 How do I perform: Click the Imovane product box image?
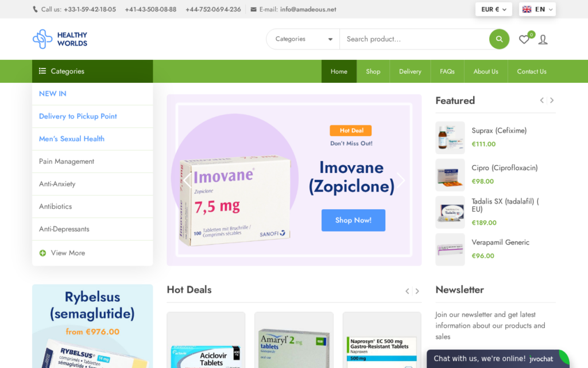coord(235,201)
